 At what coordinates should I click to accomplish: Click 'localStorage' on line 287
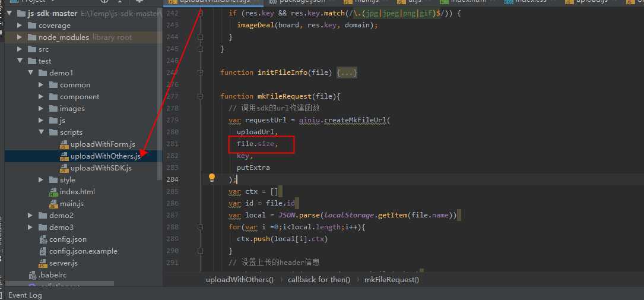pos(348,215)
